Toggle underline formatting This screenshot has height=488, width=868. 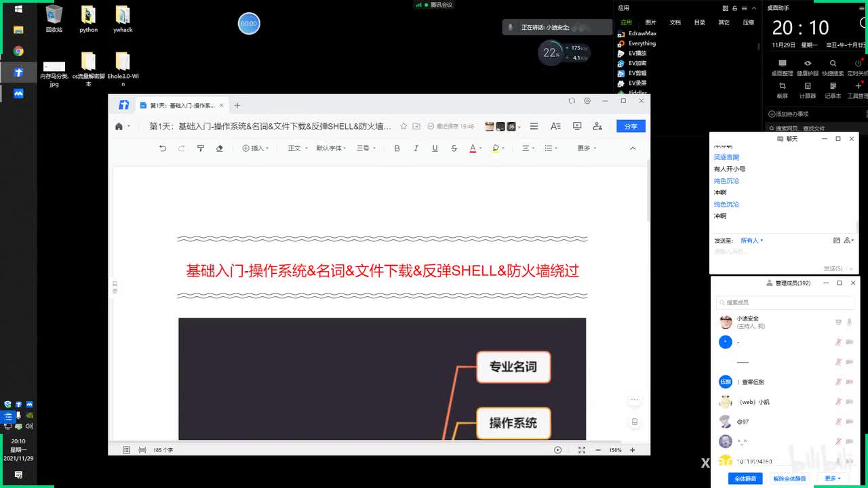(x=435, y=148)
